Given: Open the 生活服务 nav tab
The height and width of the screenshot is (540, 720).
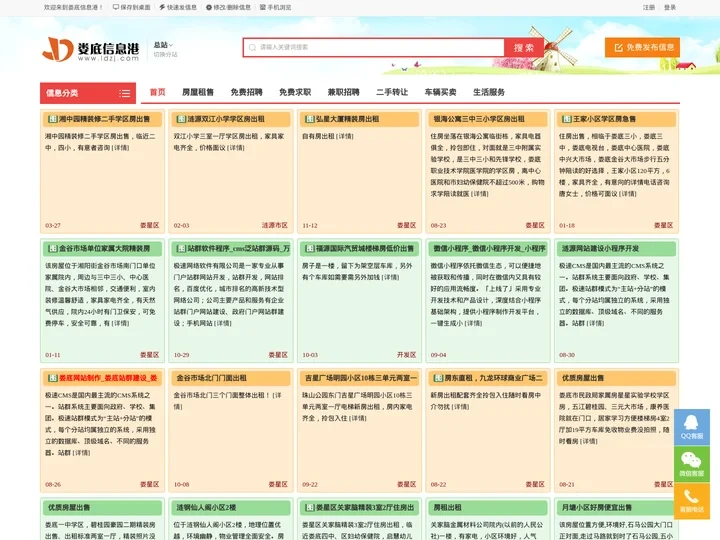Looking at the screenshot, I should [489, 92].
